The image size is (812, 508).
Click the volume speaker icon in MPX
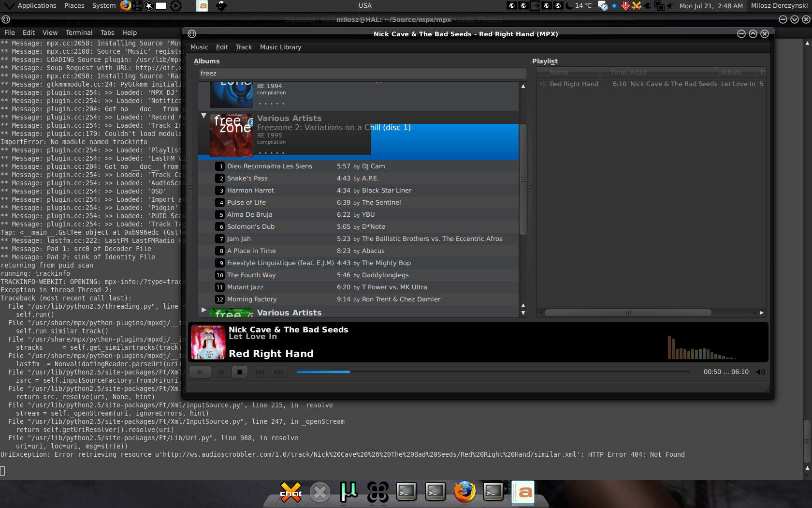(x=761, y=372)
